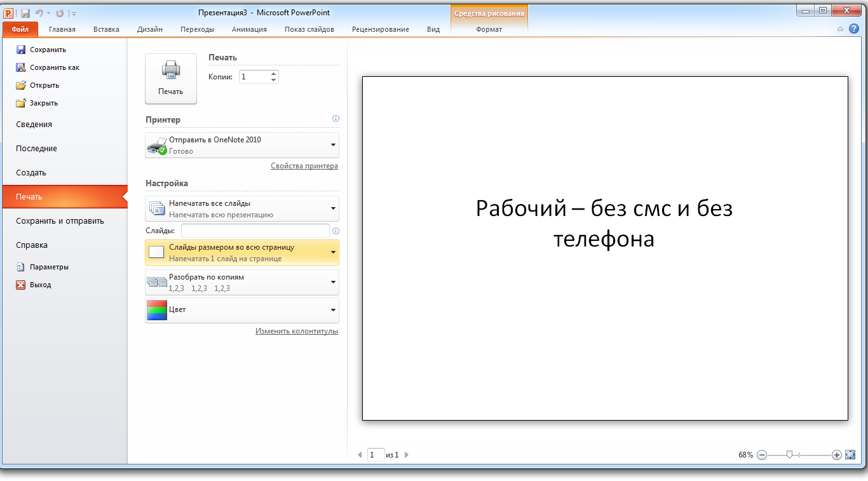Click the Изменить колонтитулы link

pos(296,331)
